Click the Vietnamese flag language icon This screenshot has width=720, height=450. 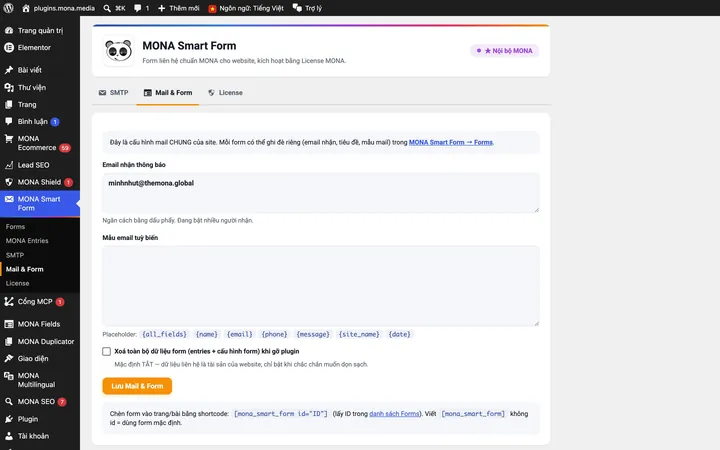click(212, 8)
